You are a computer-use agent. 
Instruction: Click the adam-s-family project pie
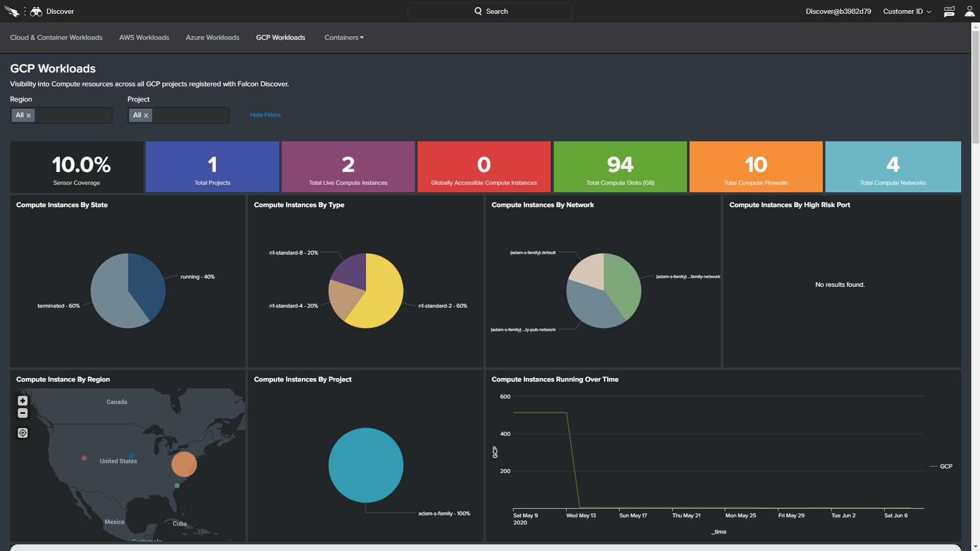click(x=365, y=465)
